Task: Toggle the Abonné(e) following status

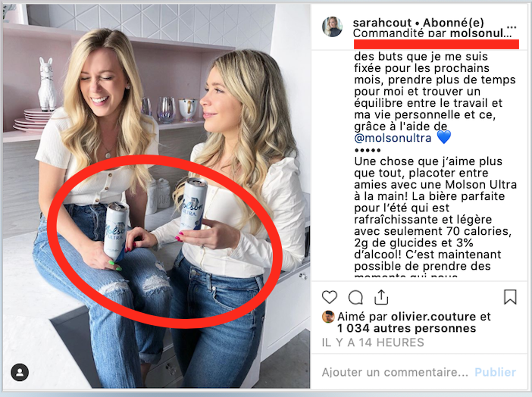Action: (453, 23)
